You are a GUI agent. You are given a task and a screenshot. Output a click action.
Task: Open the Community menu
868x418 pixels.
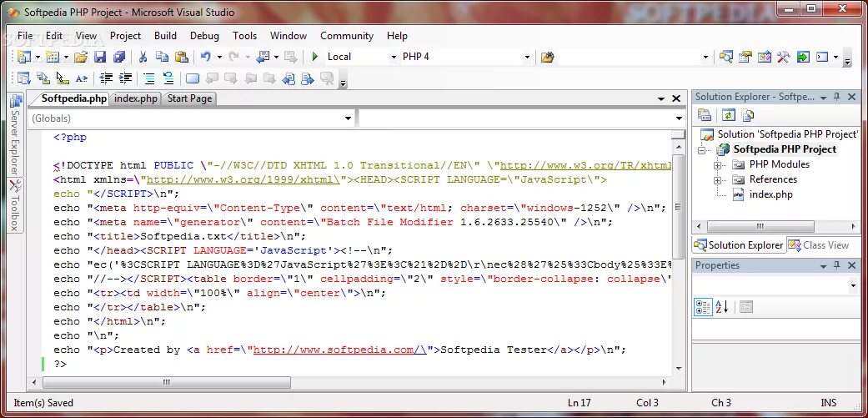(x=347, y=35)
